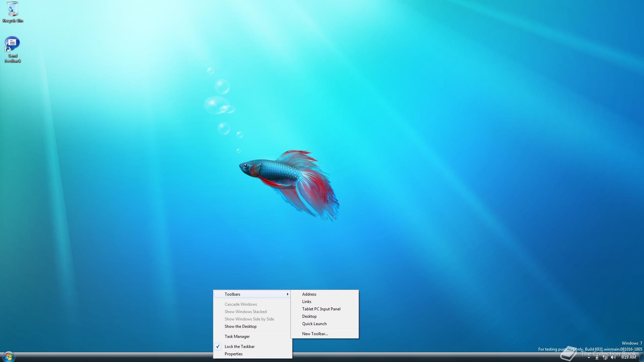Toggle the Links toolbar

[325, 302]
